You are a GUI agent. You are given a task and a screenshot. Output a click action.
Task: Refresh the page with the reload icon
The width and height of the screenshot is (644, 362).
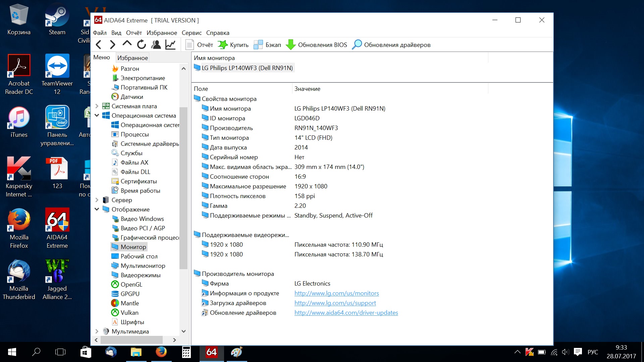click(x=142, y=45)
